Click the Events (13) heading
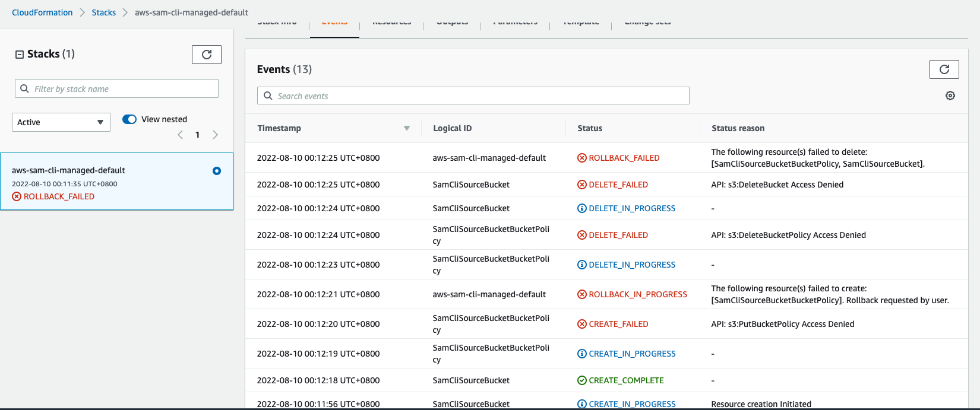The height and width of the screenshot is (410, 980). (x=284, y=69)
